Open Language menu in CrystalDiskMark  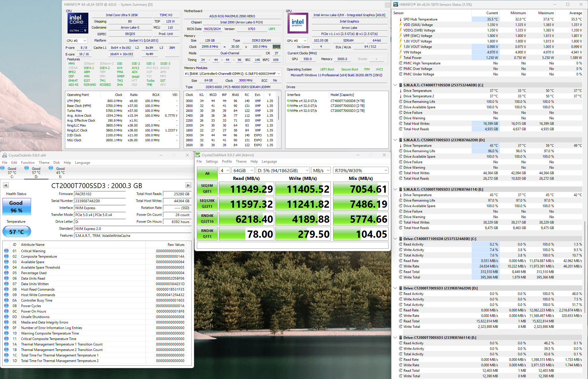(269, 161)
